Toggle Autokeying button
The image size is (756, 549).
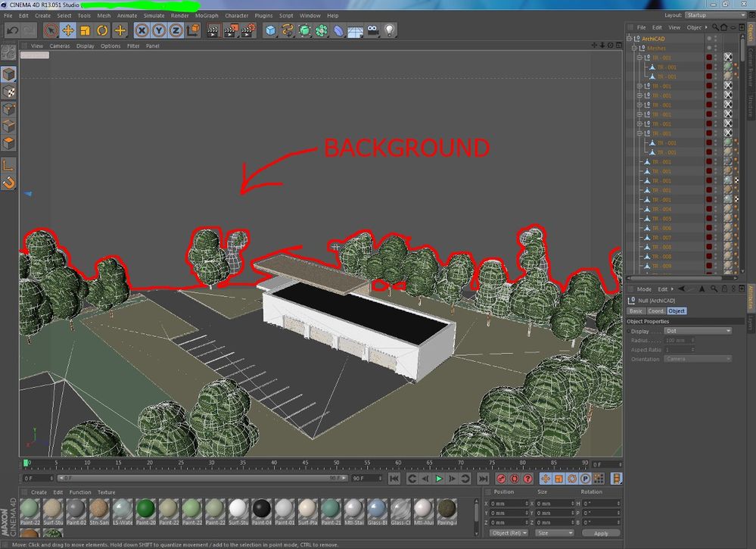[515, 479]
